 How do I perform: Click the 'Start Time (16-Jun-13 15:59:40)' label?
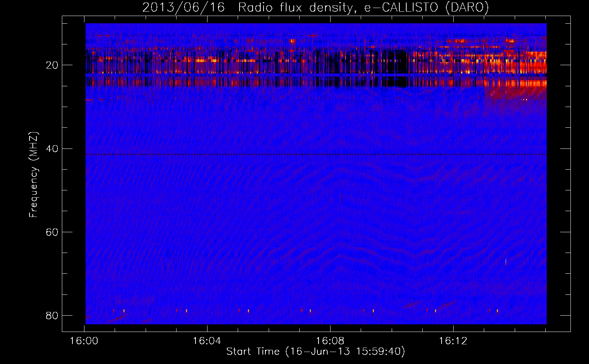(x=316, y=352)
